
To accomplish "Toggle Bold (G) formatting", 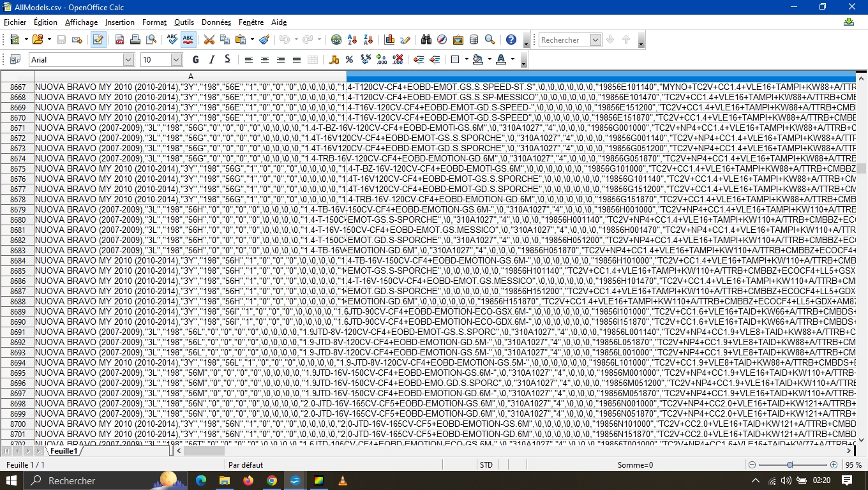I will click(195, 59).
